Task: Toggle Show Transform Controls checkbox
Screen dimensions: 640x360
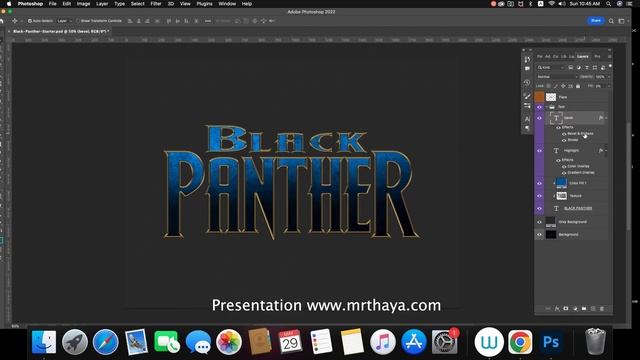Action: [78, 21]
